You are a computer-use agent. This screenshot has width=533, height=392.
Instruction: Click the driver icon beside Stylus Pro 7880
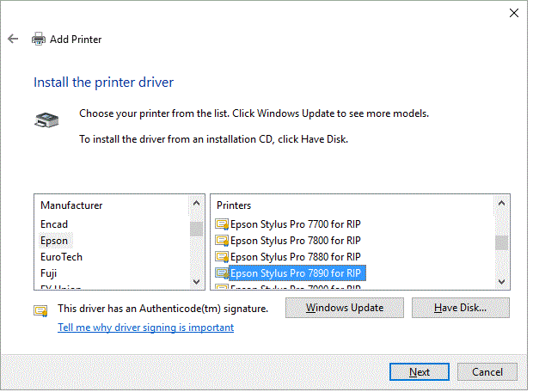[x=222, y=257]
